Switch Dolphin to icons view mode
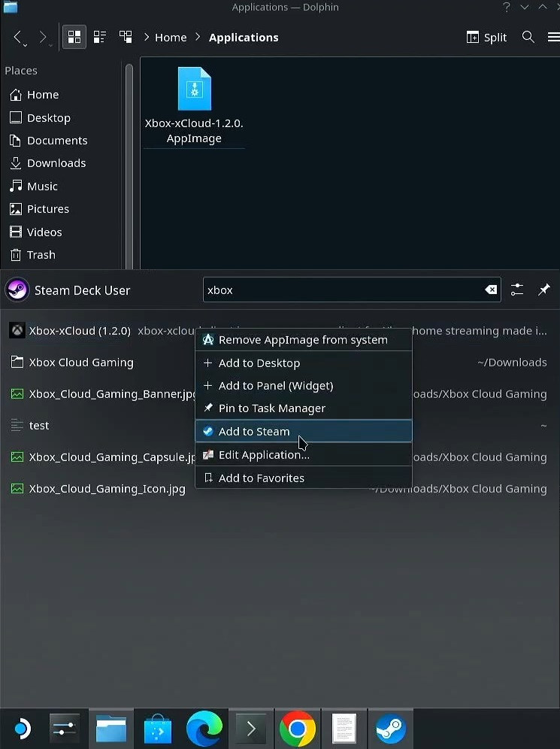 (x=74, y=37)
